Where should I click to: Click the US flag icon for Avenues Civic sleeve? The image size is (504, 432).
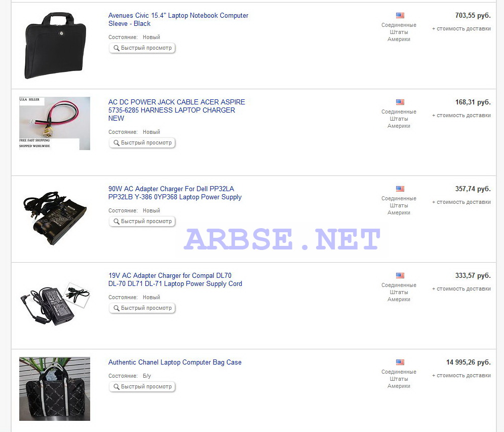(x=400, y=15)
